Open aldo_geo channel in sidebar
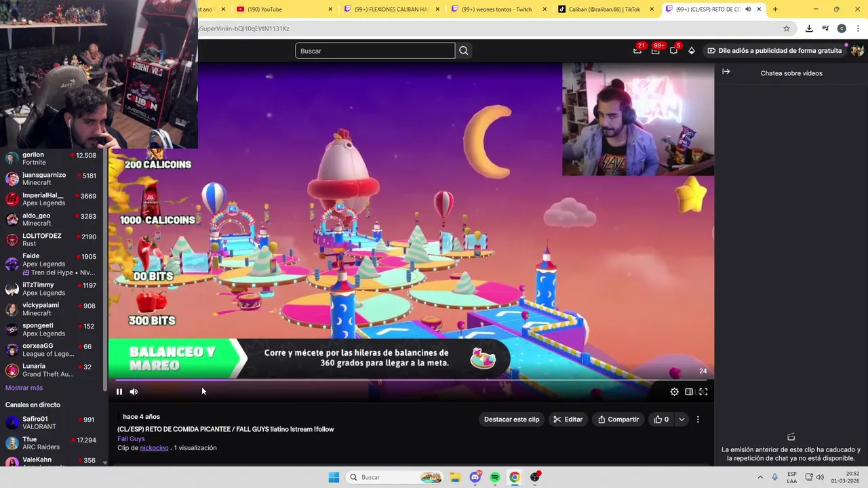868x488 pixels. click(51, 220)
